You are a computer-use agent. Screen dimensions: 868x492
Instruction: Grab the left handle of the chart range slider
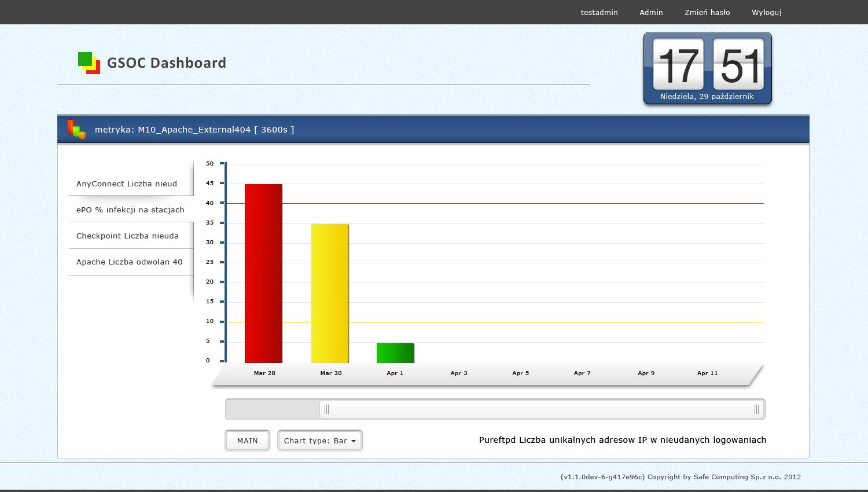pyautogui.click(x=326, y=409)
